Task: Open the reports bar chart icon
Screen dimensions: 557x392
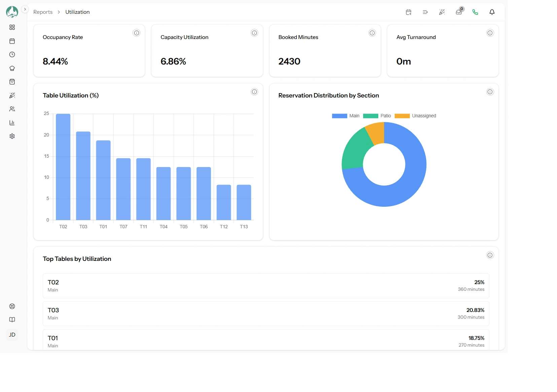Action: click(x=12, y=123)
